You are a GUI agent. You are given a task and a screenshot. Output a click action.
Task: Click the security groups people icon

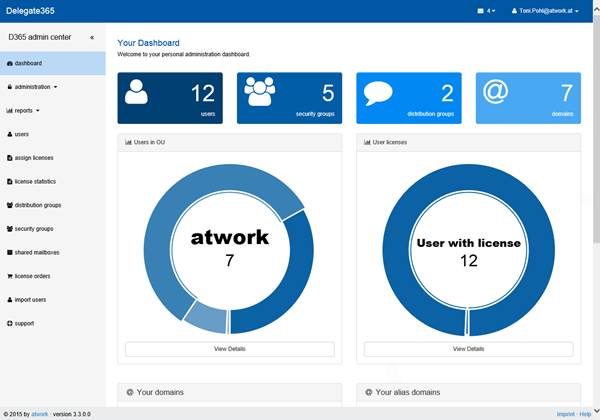[x=260, y=93]
